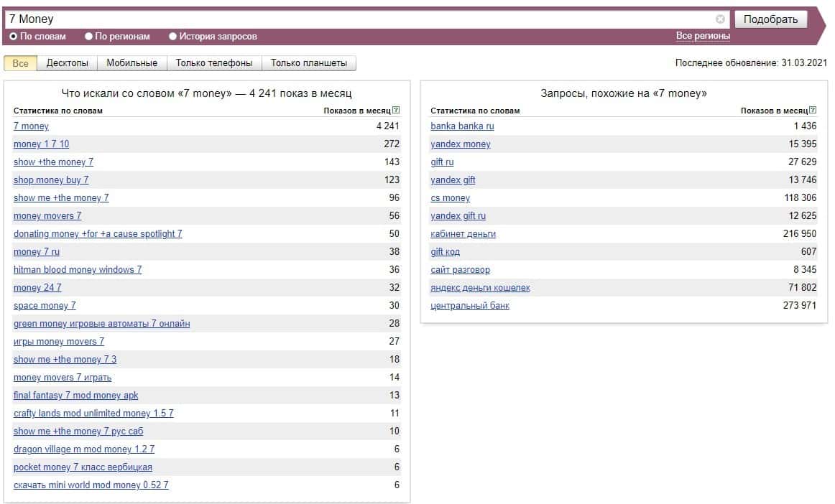This screenshot has width=835, height=504.
Task: Show all devices with the 'Все' tab
Action: coord(20,63)
